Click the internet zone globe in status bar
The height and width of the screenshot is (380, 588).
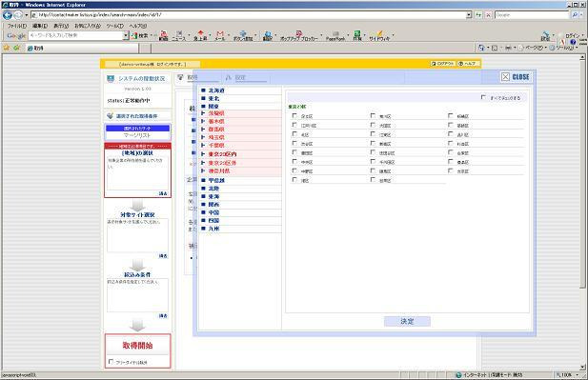[x=458, y=374]
